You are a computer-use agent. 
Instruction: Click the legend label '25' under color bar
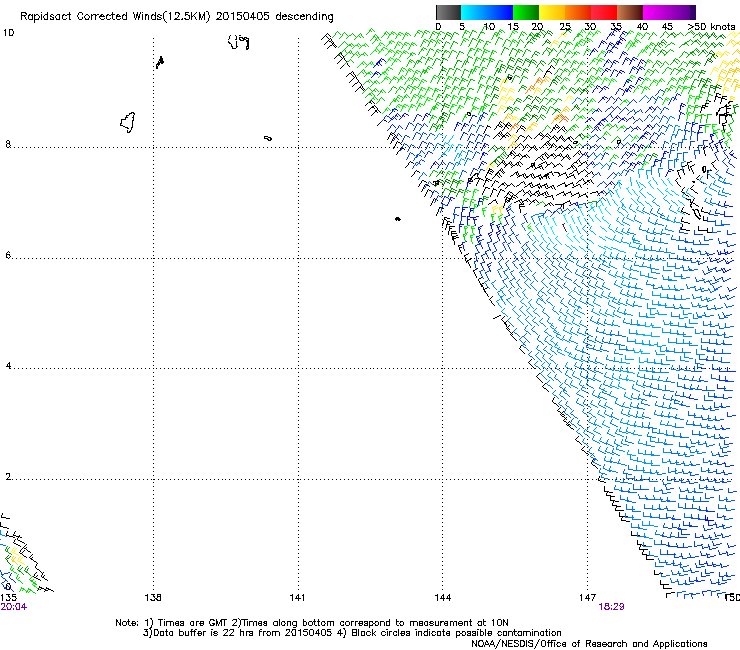point(565,27)
